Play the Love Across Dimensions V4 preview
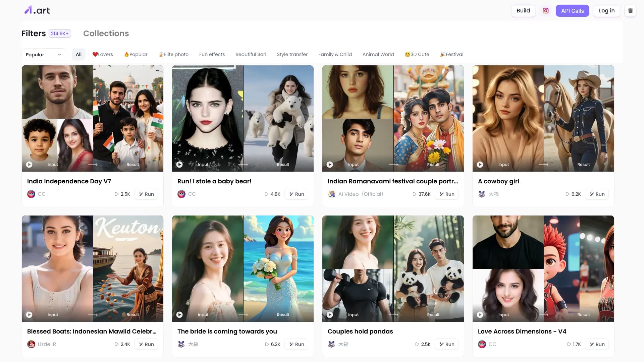 480,315
